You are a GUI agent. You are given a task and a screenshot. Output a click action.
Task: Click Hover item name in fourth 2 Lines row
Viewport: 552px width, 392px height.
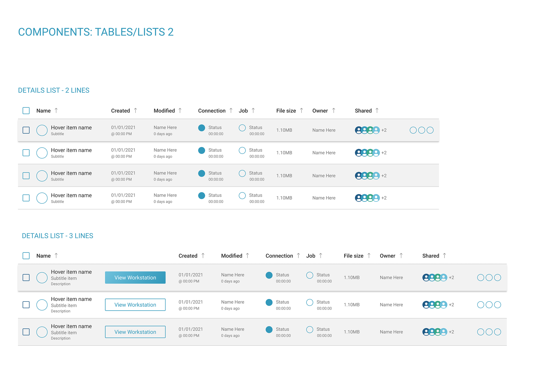pos(71,195)
